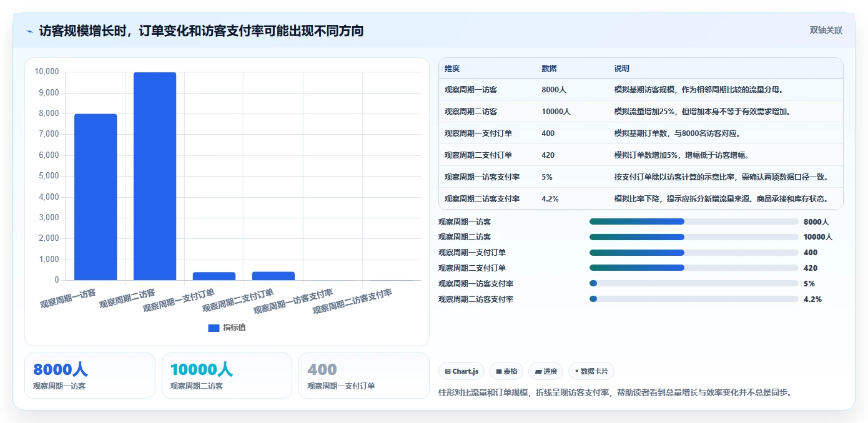Click the dashboard title 访客规模增长时…
This screenshot has height=423, width=868.
[201, 31]
